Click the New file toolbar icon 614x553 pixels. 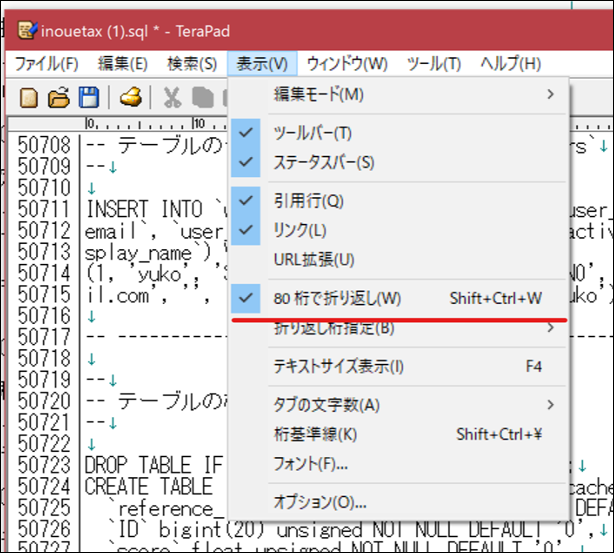[x=29, y=98]
